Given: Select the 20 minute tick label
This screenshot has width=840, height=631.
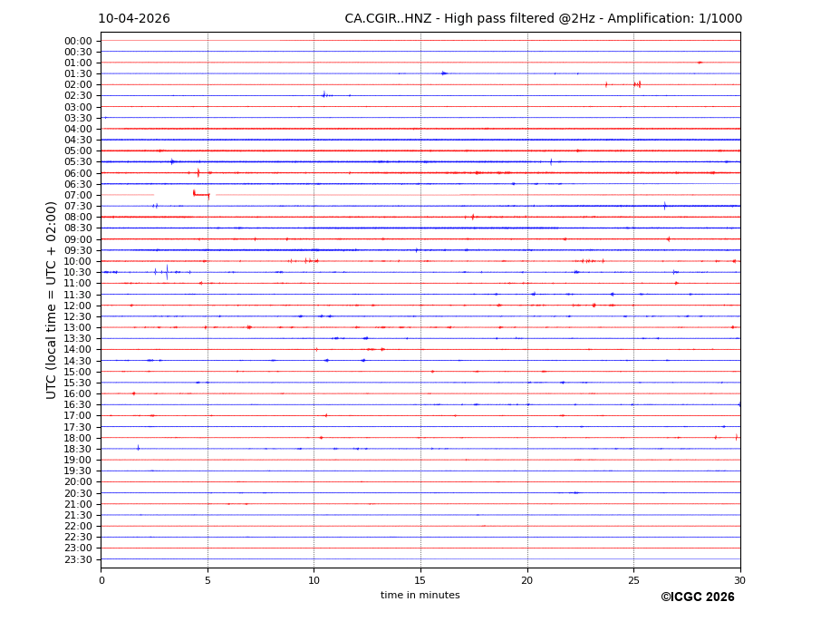Looking at the screenshot, I should pyautogui.click(x=527, y=580).
